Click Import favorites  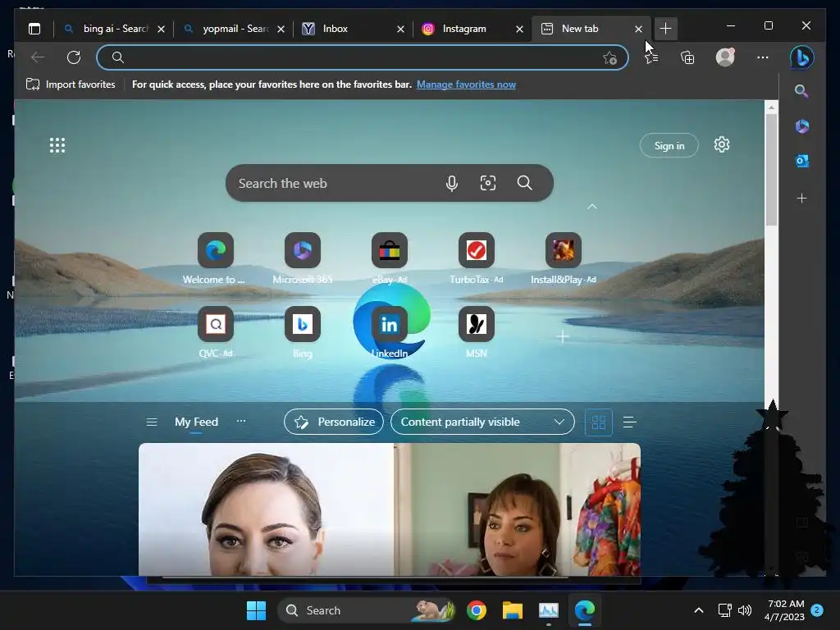click(71, 84)
